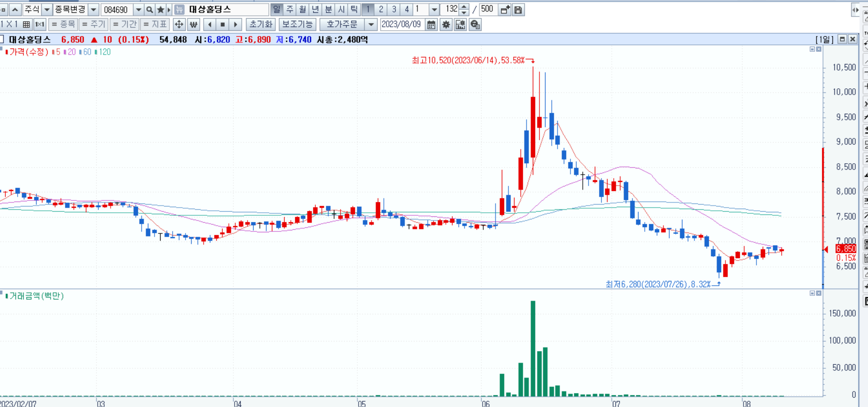Click the 종목변경 button
The height and width of the screenshot is (407, 868).
coord(70,9)
